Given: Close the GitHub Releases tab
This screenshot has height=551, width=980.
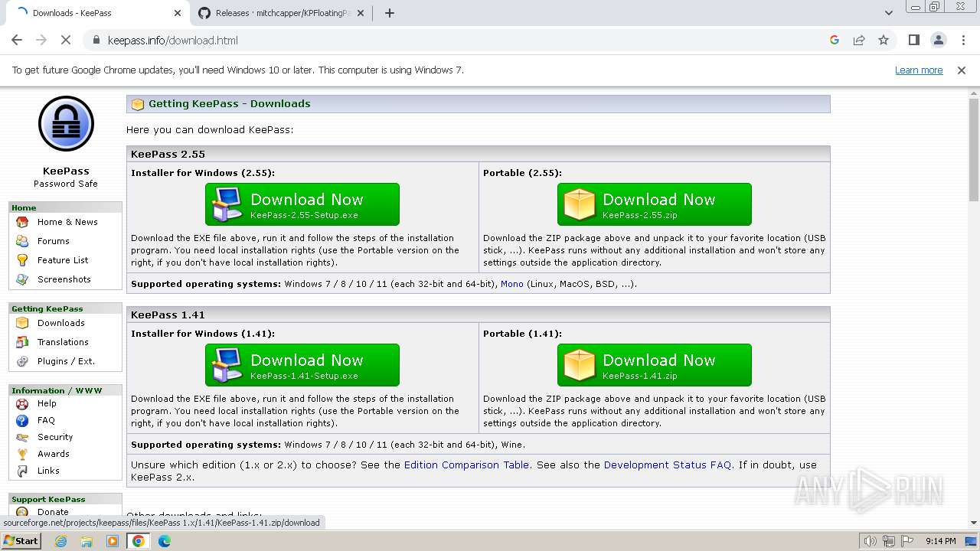Looking at the screenshot, I should click(x=360, y=13).
